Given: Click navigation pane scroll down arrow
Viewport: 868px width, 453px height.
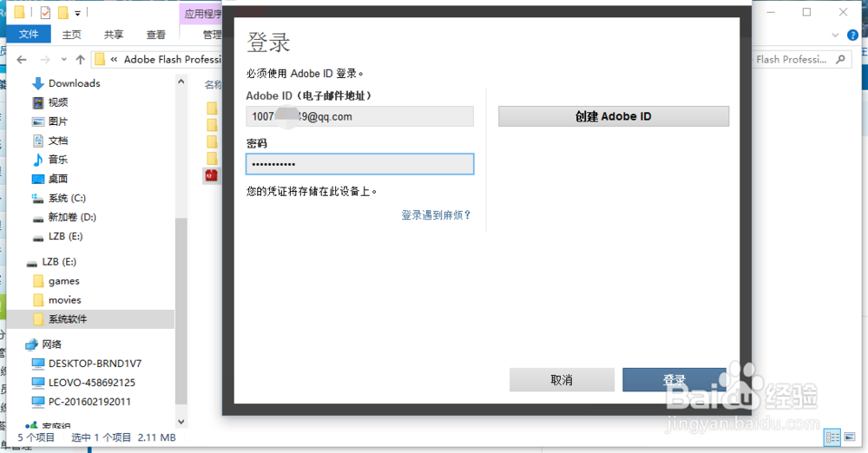Looking at the screenshot, I should tap(181, 422).
